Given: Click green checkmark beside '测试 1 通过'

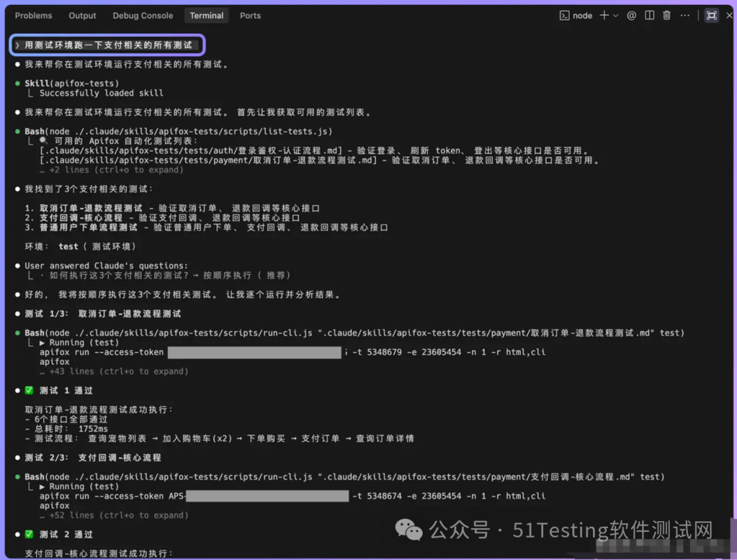Looking at the screenshot, I should pos(29,390).
